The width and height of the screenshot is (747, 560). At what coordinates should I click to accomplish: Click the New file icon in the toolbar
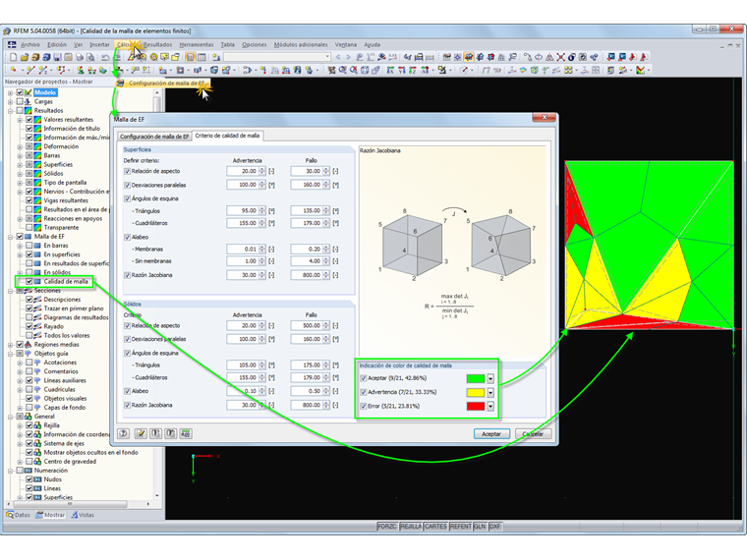[14, 57]
